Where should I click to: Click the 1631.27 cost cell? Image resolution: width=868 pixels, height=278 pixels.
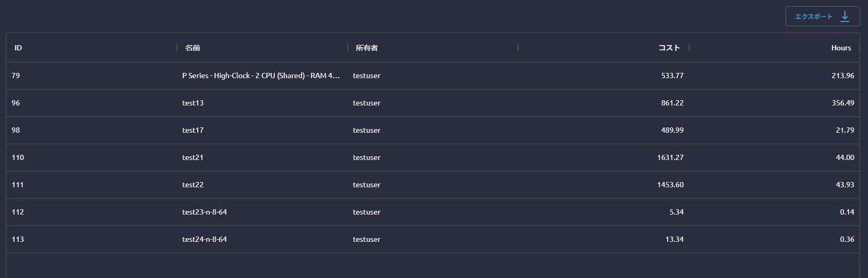click(x=670, y=157)
